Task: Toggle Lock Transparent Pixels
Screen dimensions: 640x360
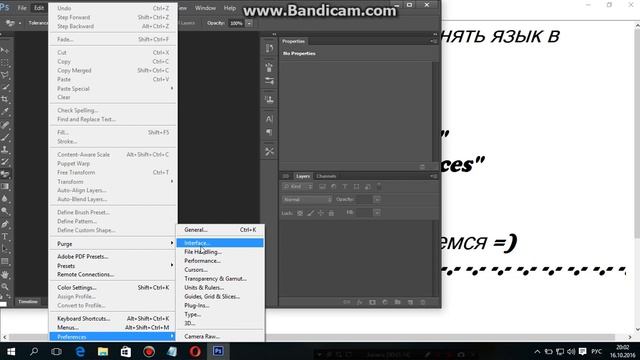Action: coord(300,213)
